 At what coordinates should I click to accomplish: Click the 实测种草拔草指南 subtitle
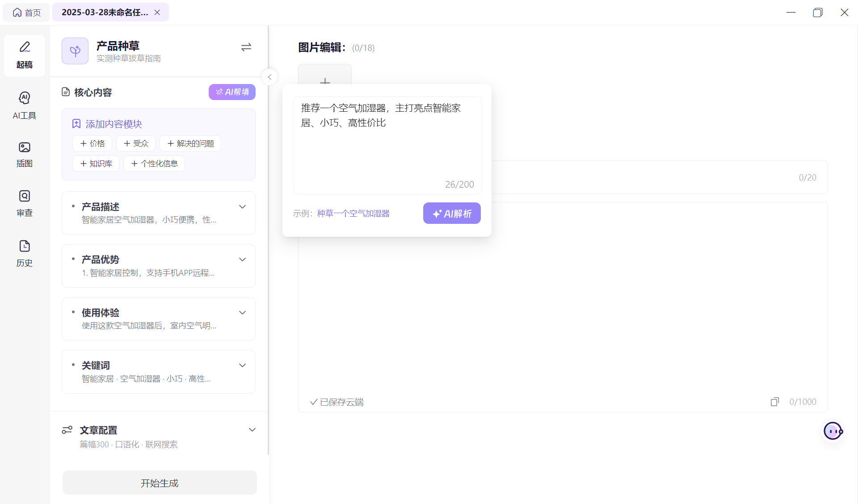[129, 59]
